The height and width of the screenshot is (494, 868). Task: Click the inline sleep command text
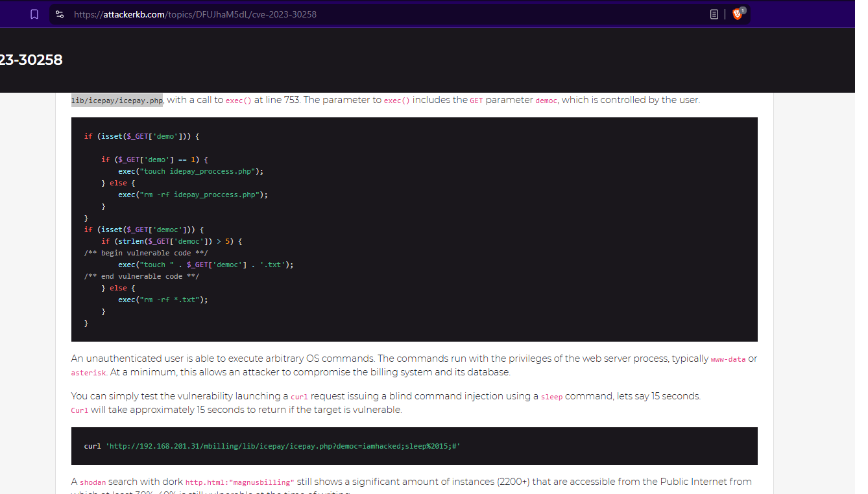click(551, 397)
